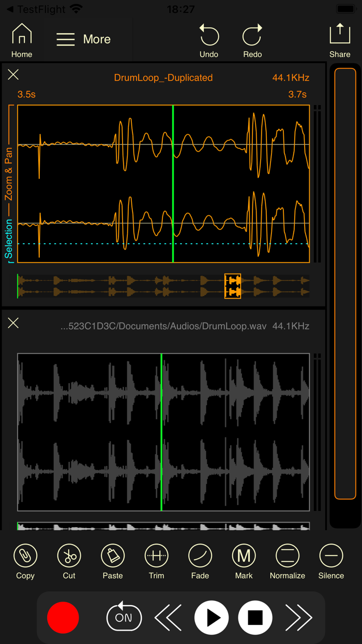Share the audio file
Viewport: 362px width, 644px height.
point(340,40)
